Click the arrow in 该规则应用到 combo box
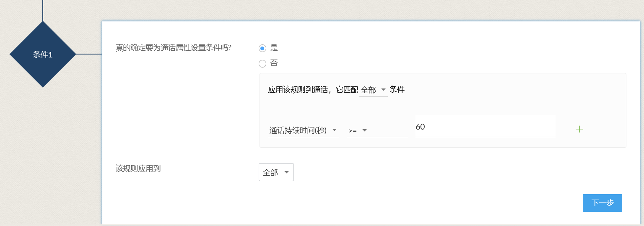 click(x=286, y=172)
